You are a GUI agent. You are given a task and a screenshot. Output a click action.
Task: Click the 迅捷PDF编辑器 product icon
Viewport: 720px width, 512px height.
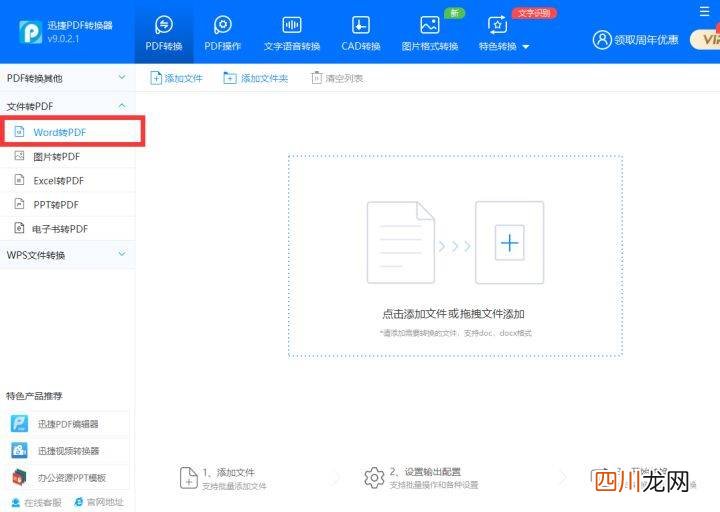(20, 423)
